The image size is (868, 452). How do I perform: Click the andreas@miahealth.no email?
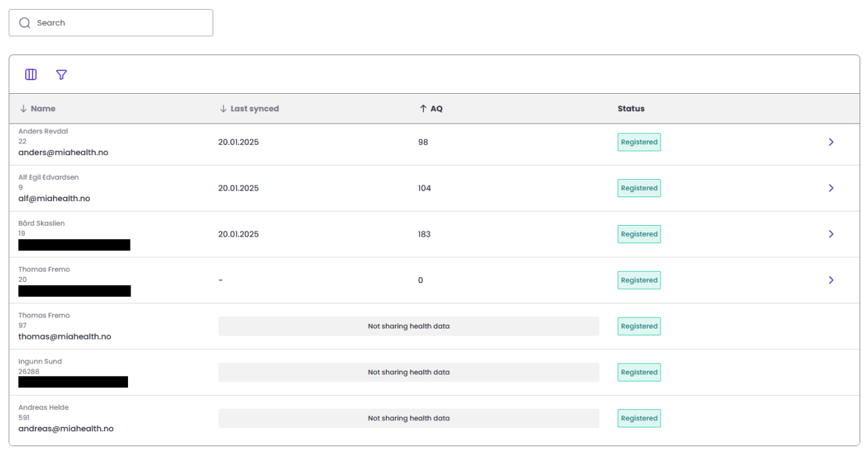coord(66,428)
